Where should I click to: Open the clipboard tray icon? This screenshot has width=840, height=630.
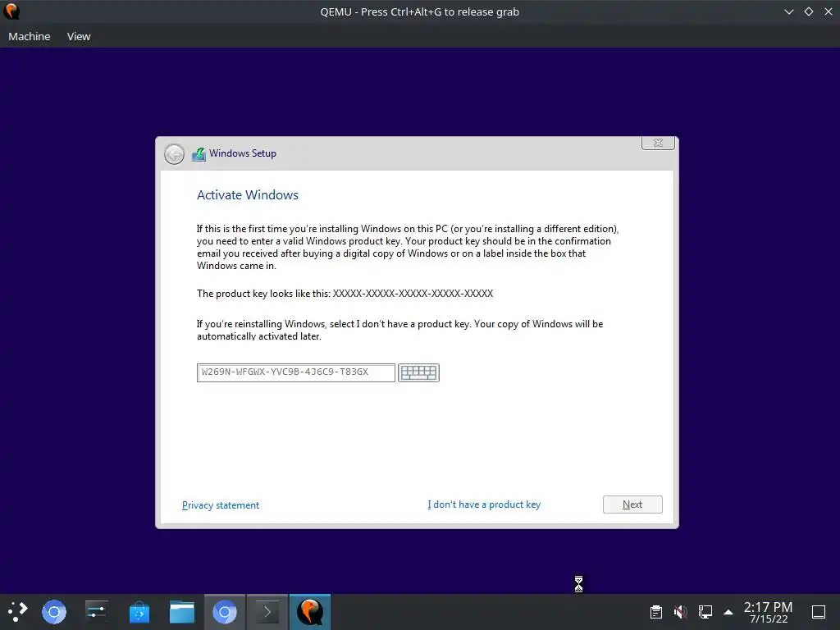pyautogui.click(x=656, y=612)
